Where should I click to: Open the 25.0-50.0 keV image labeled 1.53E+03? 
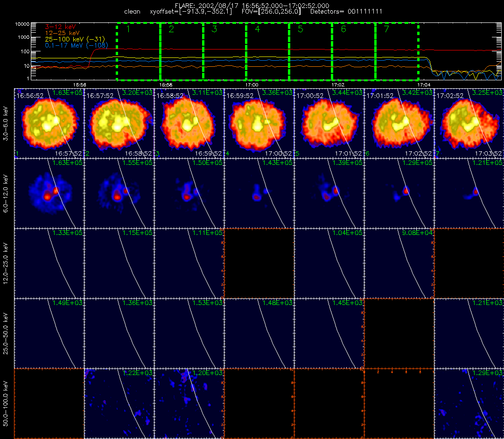(189, 333)
